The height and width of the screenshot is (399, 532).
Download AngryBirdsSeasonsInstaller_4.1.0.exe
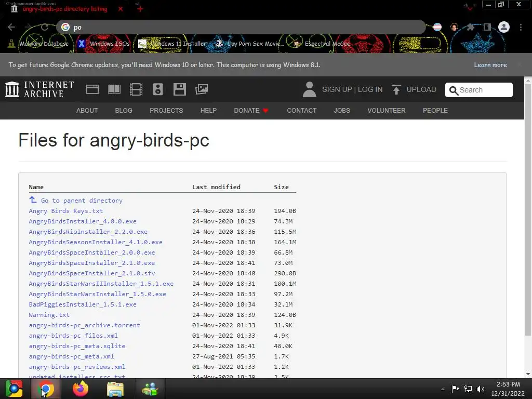point(96,242)
